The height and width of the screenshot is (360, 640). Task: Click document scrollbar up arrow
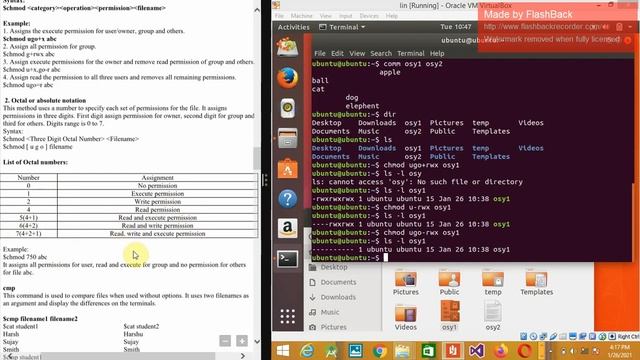pos(257,10)
